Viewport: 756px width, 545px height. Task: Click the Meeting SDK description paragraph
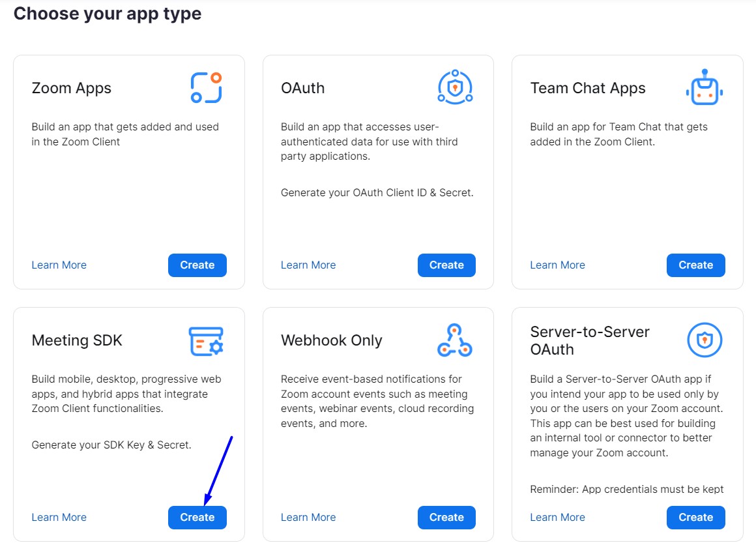click(x=126, y=394)
